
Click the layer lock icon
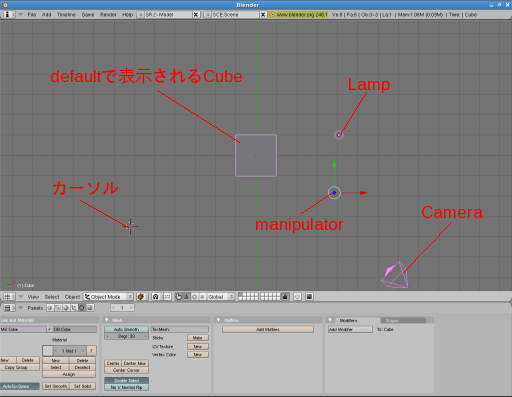[x=285, y=297]
